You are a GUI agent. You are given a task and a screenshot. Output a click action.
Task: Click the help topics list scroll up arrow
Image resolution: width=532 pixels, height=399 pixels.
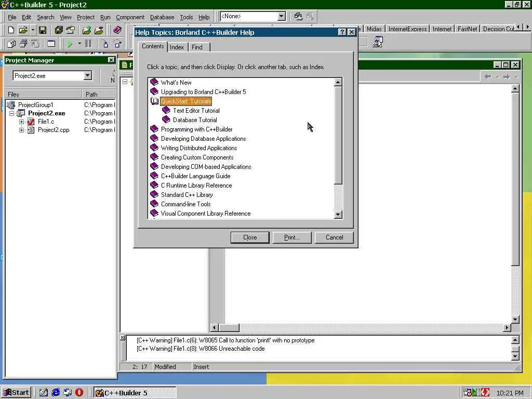338,82
